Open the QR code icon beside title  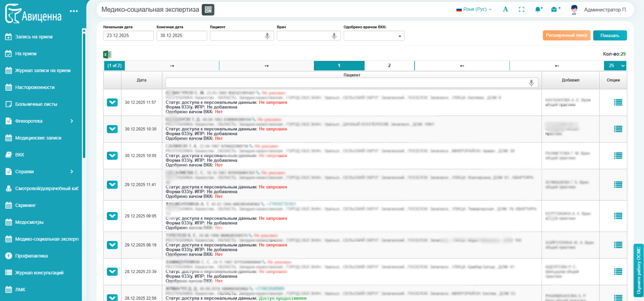(x=208, y=10)
